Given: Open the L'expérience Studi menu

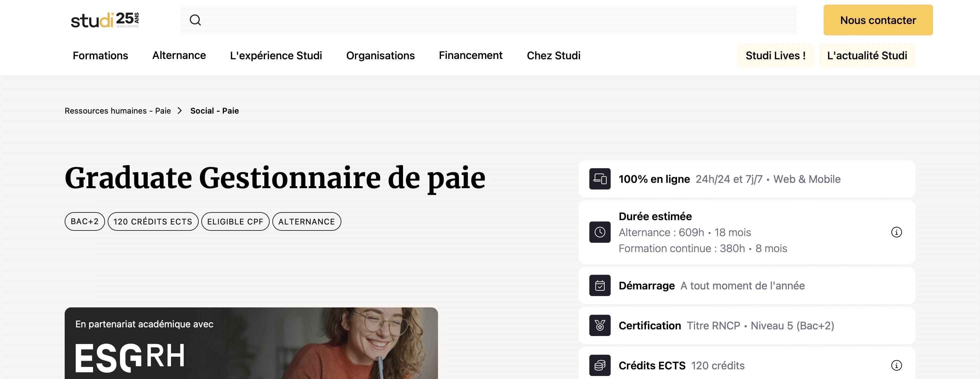Looking at the screenshot, I should coord(276,56).
